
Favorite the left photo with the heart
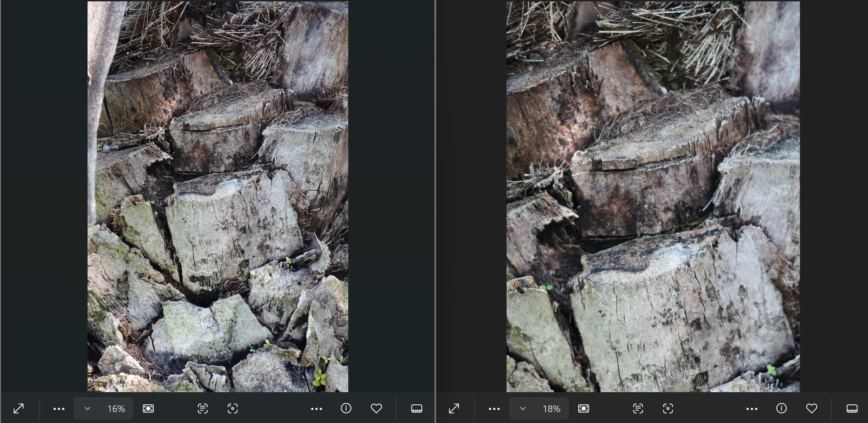coord(376,408)
